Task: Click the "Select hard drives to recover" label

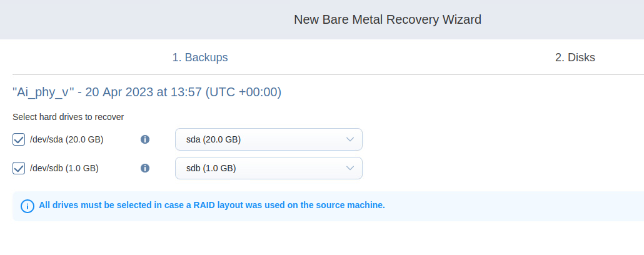Action: 68,117
